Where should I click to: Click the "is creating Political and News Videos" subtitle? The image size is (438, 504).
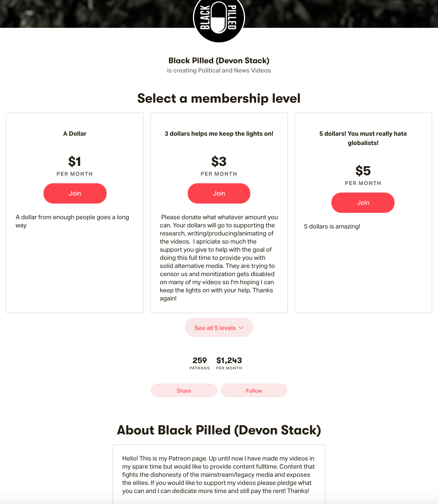pyautogui.click(x=219, y=70)
